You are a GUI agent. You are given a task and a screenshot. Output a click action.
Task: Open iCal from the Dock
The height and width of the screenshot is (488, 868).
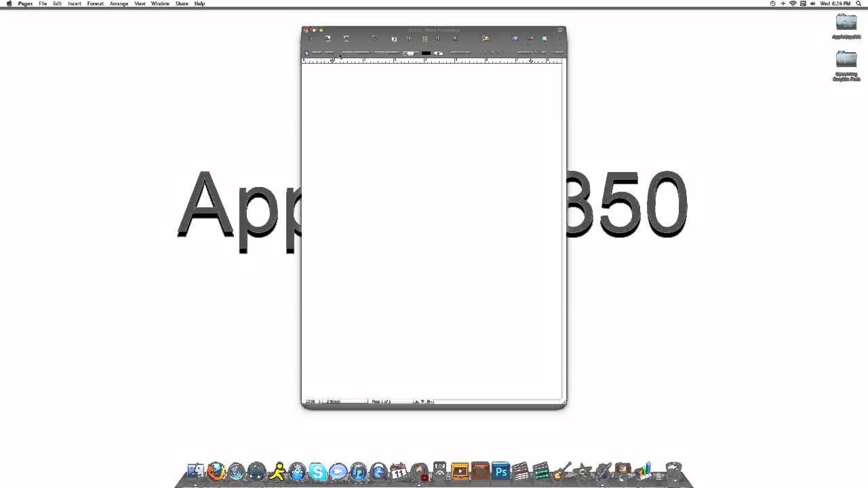(x=398, y=471)
